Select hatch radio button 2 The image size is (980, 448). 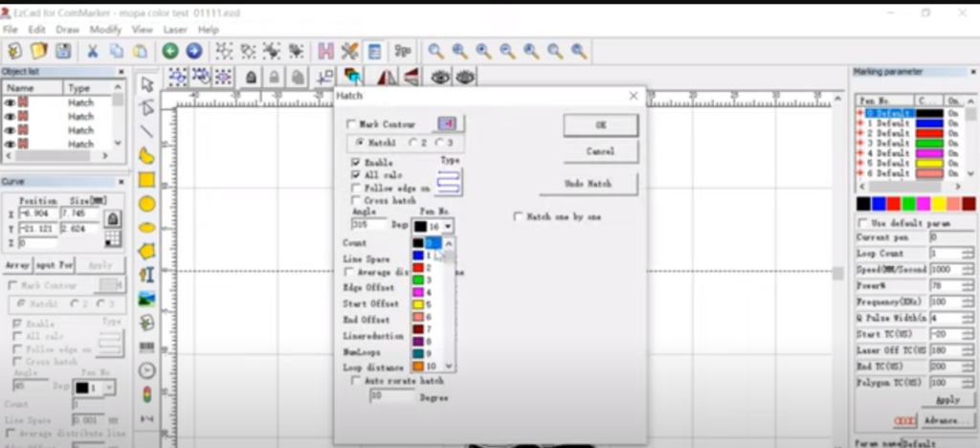(412, 142)
